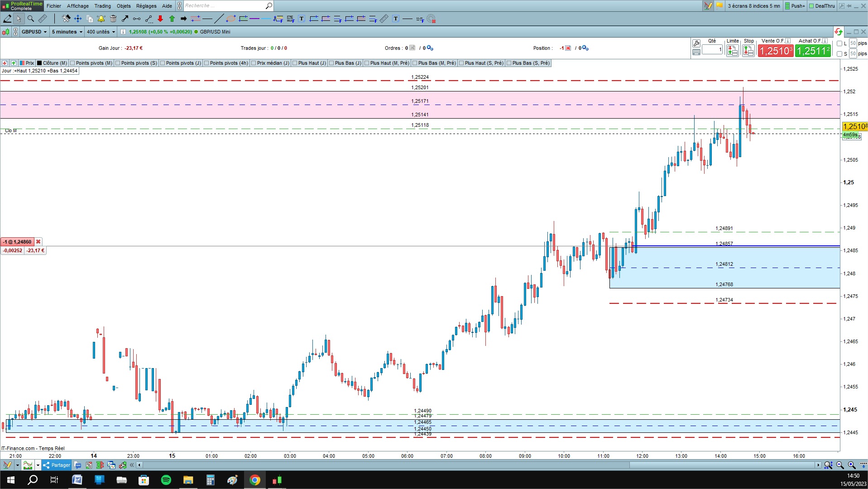Click the chain link icon beside the search box
Image resolution: width=868 pixels, height=489 pixels.
179,6
